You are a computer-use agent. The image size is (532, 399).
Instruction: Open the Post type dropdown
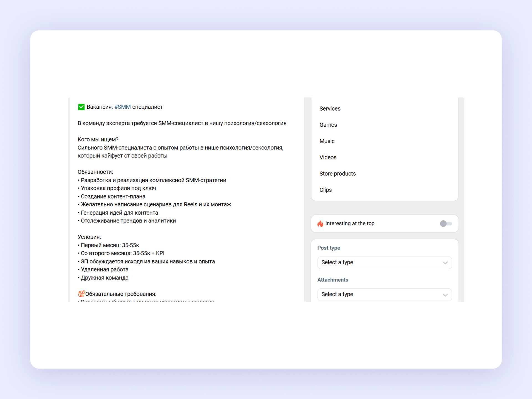tap(385, 263)
